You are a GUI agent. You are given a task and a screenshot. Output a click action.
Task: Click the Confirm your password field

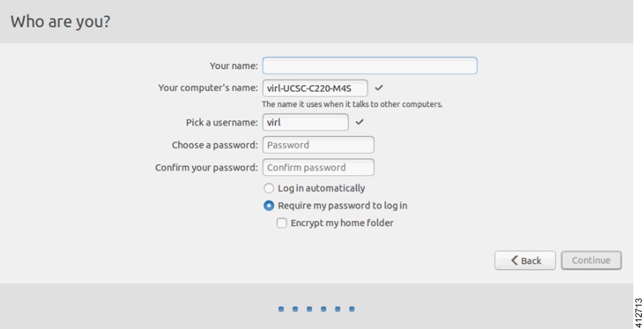318,167
